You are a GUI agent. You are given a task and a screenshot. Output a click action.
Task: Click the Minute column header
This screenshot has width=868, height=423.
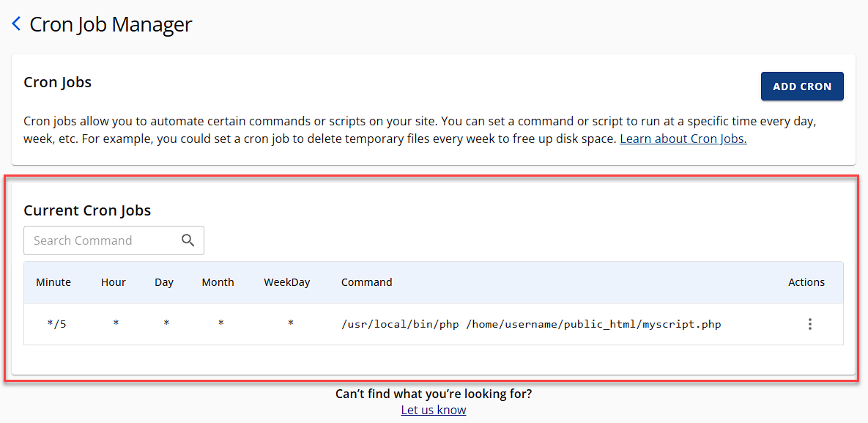[53, 282]
